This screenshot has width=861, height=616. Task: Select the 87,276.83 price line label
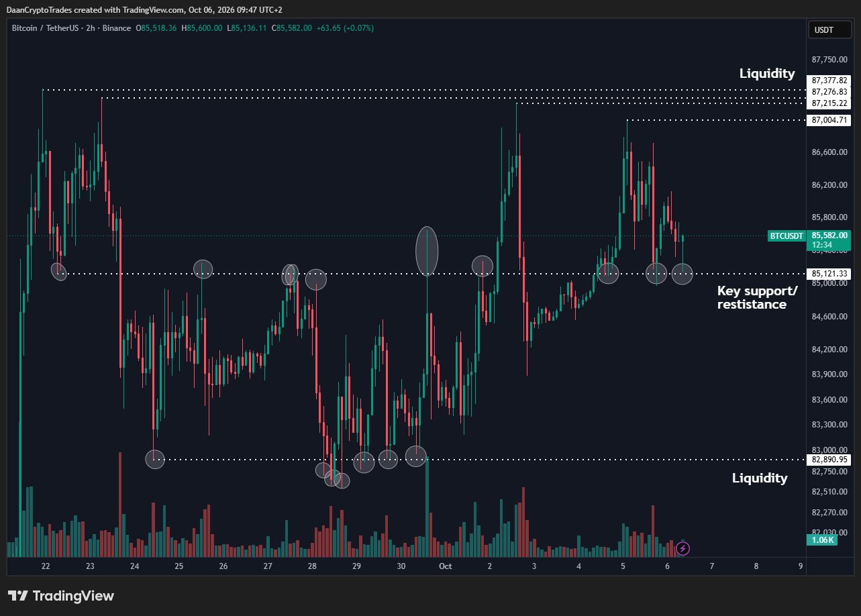(830, 92)
